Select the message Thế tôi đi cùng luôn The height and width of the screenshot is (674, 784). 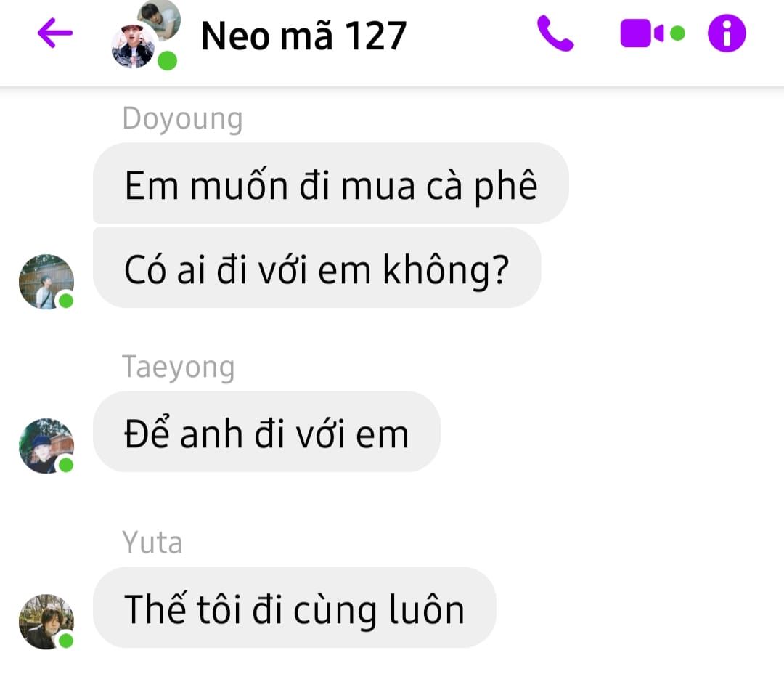(295, 607)
